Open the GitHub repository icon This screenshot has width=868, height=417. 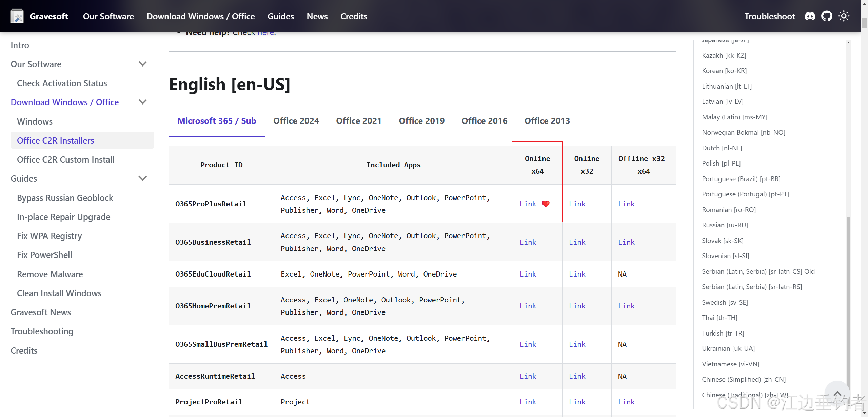coord(827,16)
